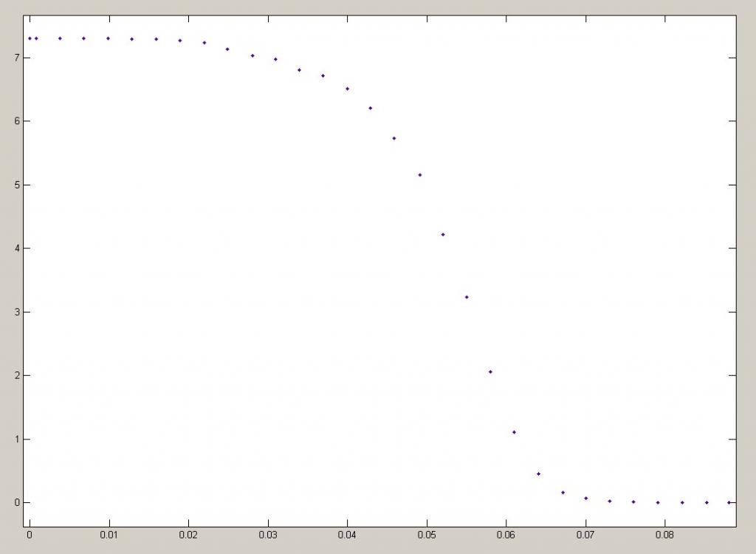Click the y-axis tick label 1
Screen dimensions: 756x554
(16, 440)
